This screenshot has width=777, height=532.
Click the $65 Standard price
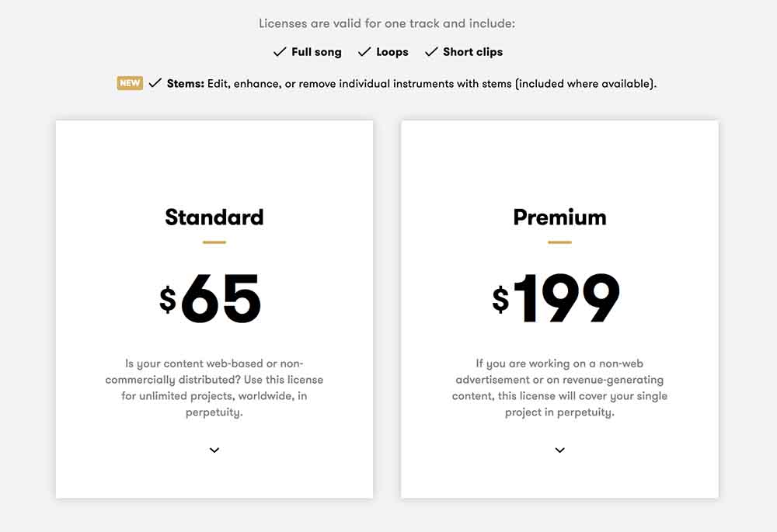pos(210,299)
